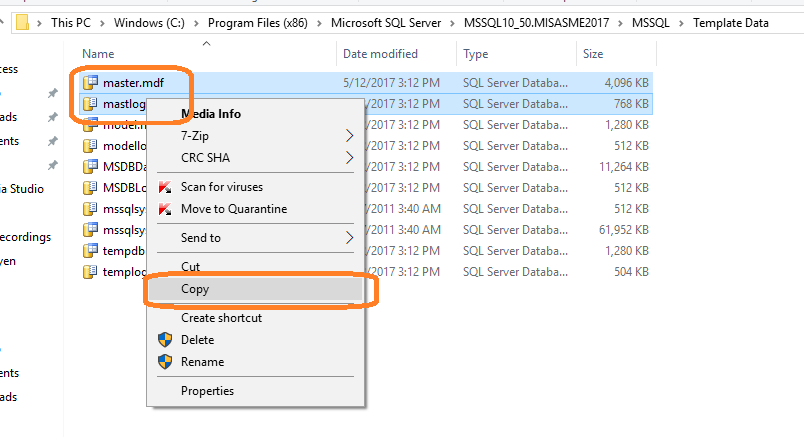
Task: Open the dropdown chevron before Template Data
Action: click(681, 23)
